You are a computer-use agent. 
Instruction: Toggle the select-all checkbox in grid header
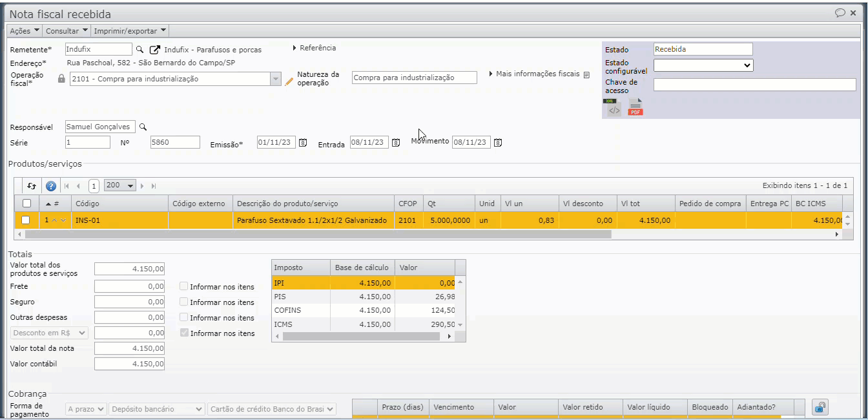coord(26,204)
